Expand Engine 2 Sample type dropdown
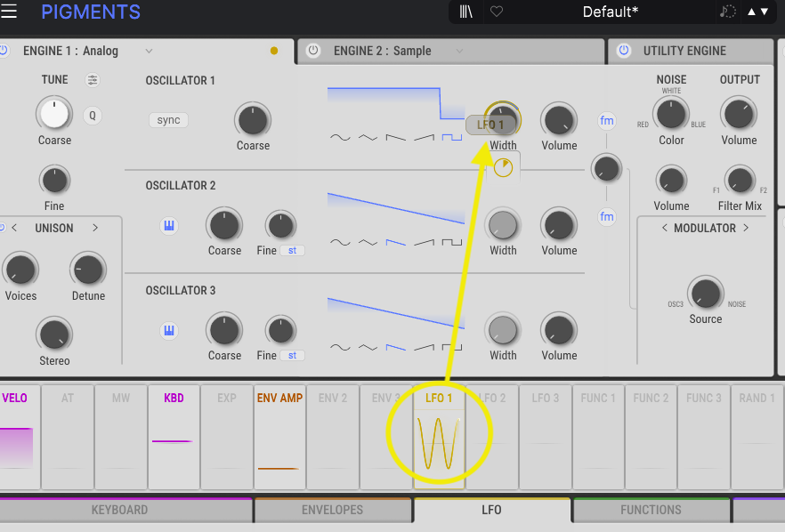The height and width of the screenshot is (532, 785). [x=459, y=51]
